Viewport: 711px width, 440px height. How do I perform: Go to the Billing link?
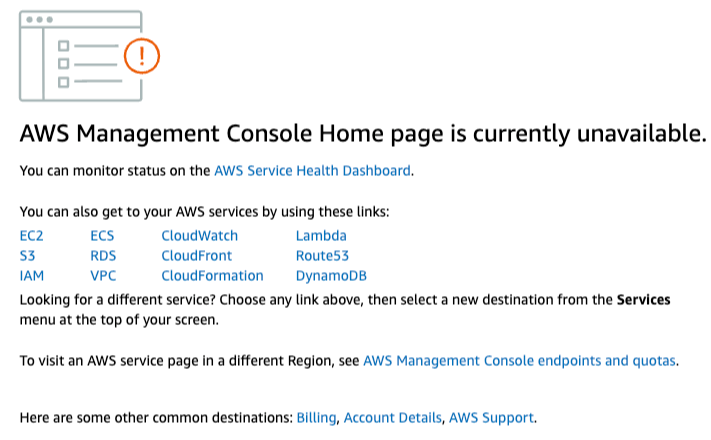[317, 418]
